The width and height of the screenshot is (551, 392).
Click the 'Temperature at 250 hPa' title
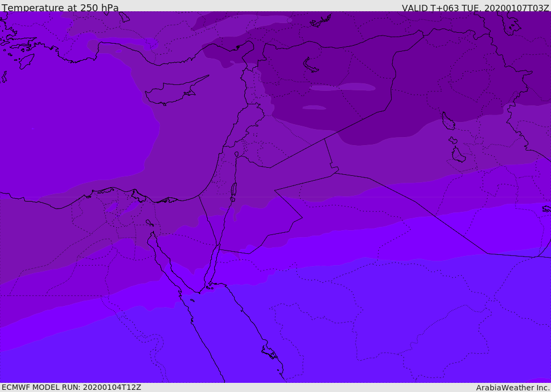60,8
